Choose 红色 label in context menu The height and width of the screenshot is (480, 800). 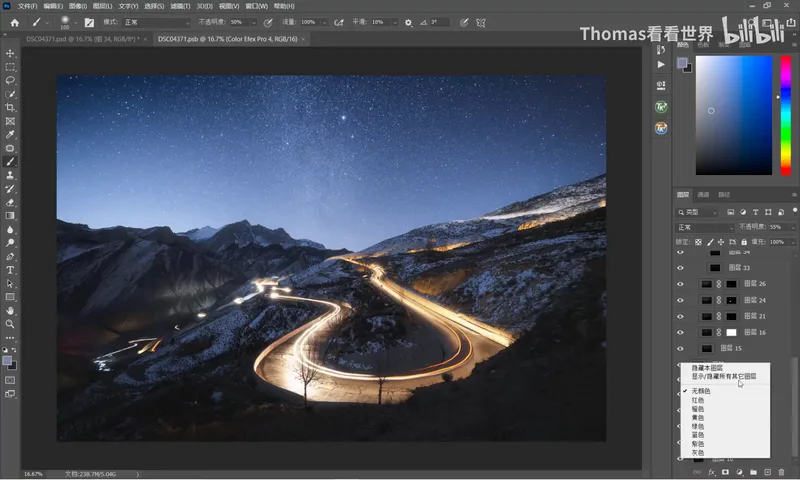(x=698, y=400)
